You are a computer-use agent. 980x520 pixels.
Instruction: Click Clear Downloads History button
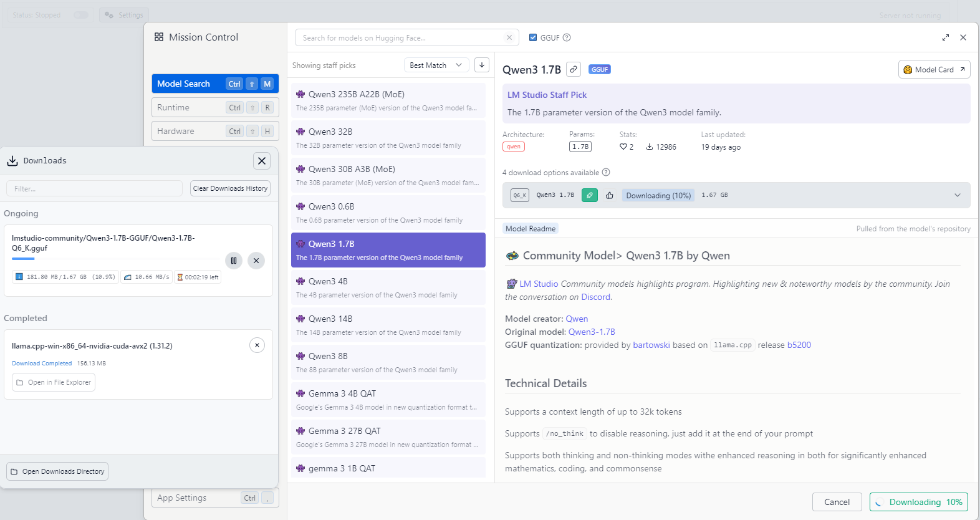(230, 188)
